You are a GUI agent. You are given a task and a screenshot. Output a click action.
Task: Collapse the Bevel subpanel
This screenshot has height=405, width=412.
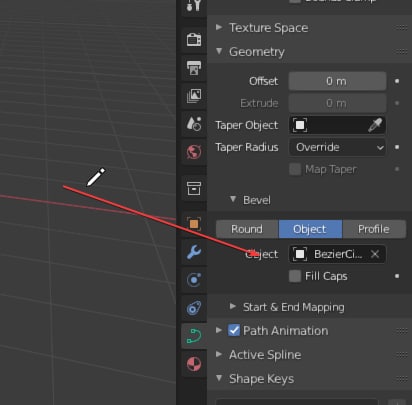coord(233,199)
